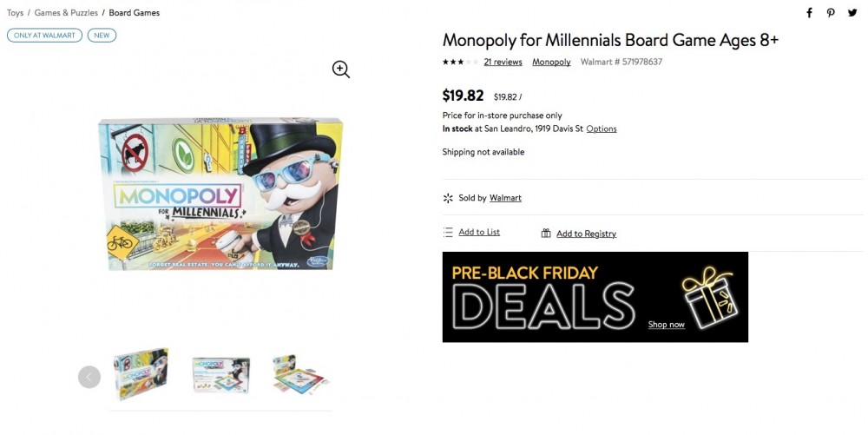Click Shop now on Black Friday banner
Viewport: 868px width, 435px height.
(667, 325)
